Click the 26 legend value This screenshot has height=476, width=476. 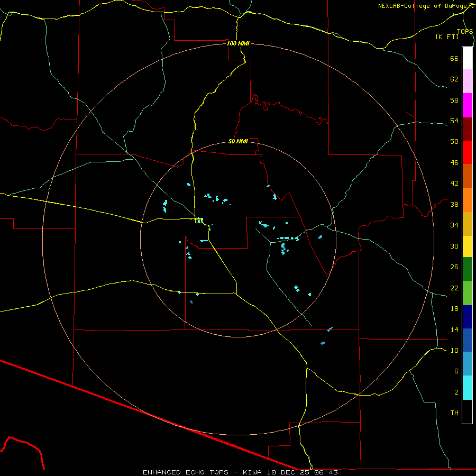tap(454, 267)
